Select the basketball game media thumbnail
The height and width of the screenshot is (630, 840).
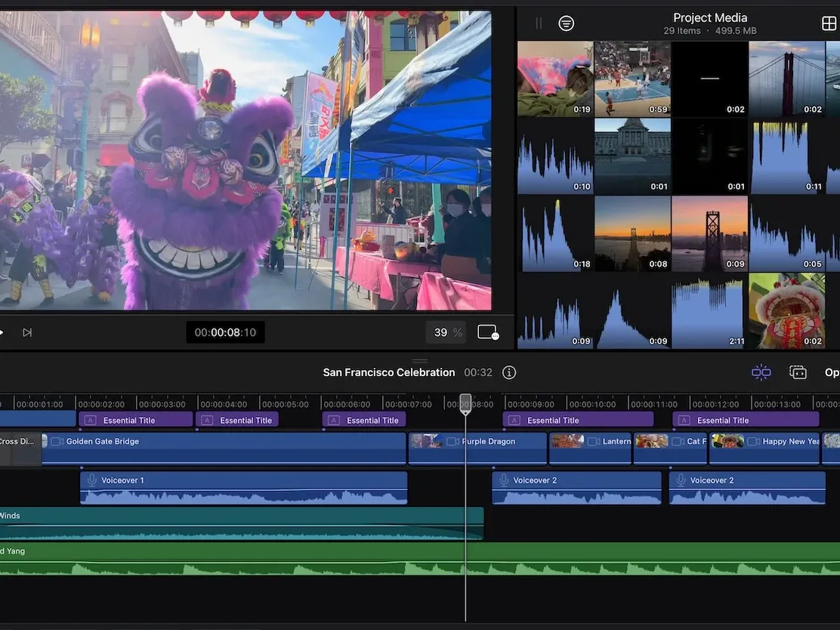[x=632, y=79]
